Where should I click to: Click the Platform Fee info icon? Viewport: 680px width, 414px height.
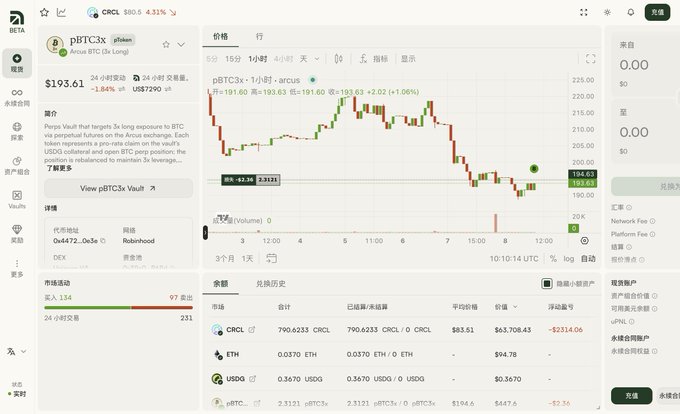click(652, 234)
